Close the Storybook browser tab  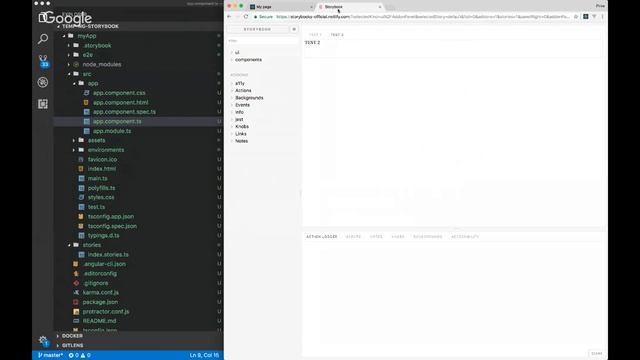tap(380, 7)
